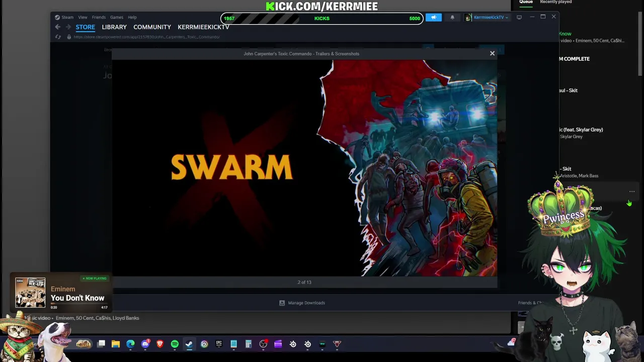Open the View menu
The width and height of the screenshot is (644, 362).
click(x=83, y=17)
